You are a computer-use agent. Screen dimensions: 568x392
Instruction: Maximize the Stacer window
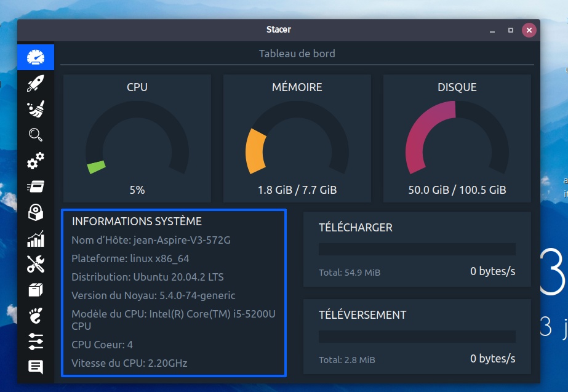coord(510,30)
